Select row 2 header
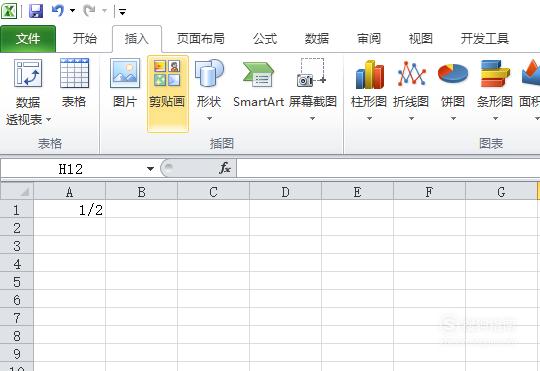The image size is (540, 371). (17, 227)
